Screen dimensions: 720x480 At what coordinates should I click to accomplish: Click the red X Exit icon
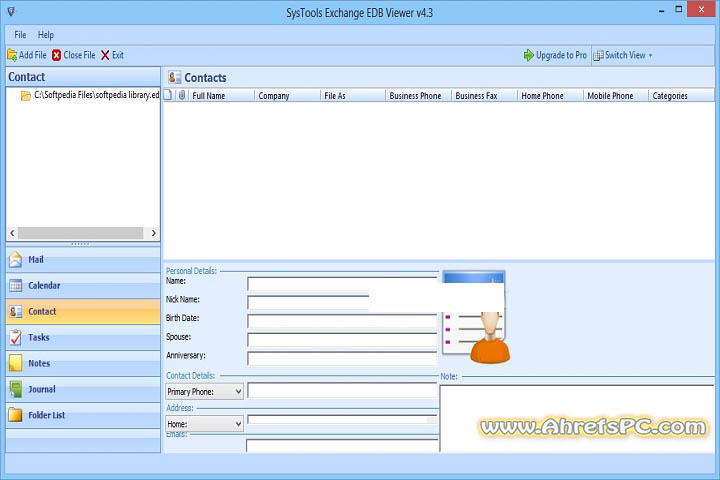(x=105, y=55)
